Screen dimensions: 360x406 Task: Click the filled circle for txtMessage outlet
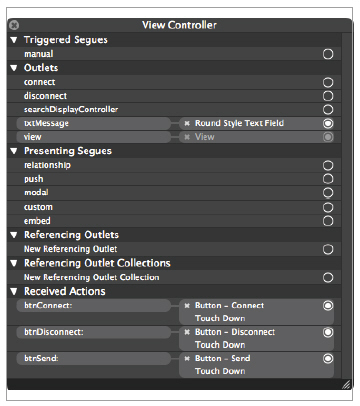[x=328, y=123]
